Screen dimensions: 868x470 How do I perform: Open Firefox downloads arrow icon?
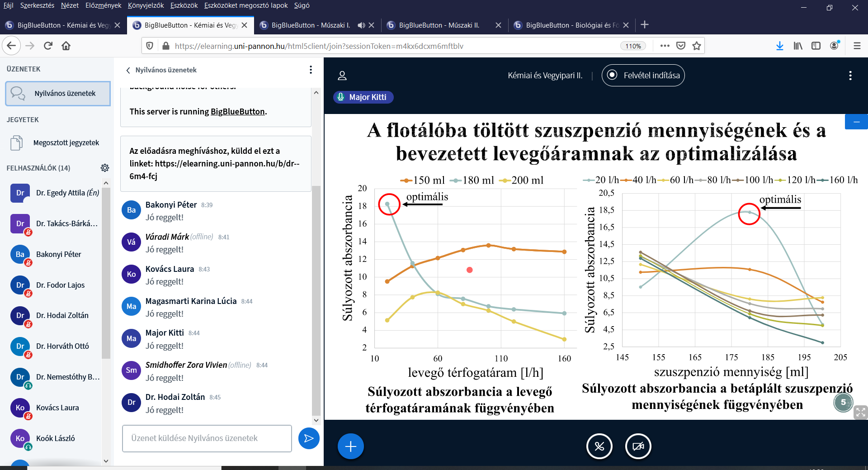point(779,46)
